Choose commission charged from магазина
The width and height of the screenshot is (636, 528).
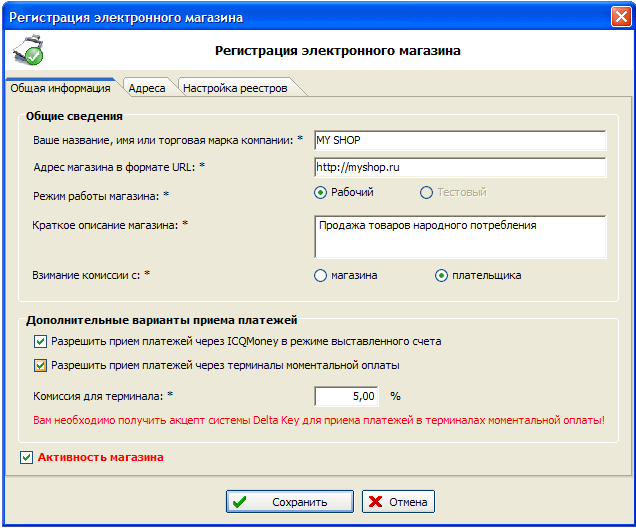[x=321, y=275]
